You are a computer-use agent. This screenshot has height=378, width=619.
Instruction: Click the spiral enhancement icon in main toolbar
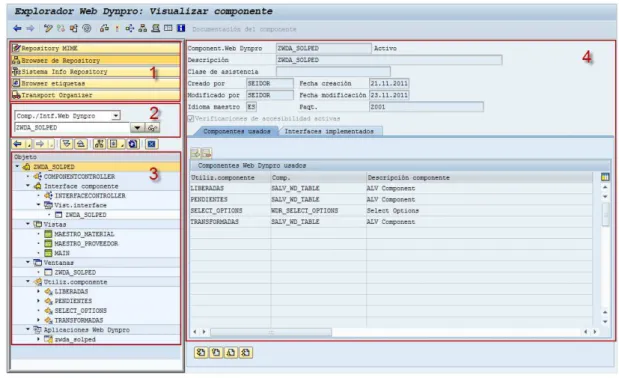pyautogui.click(x=87, y=28)
